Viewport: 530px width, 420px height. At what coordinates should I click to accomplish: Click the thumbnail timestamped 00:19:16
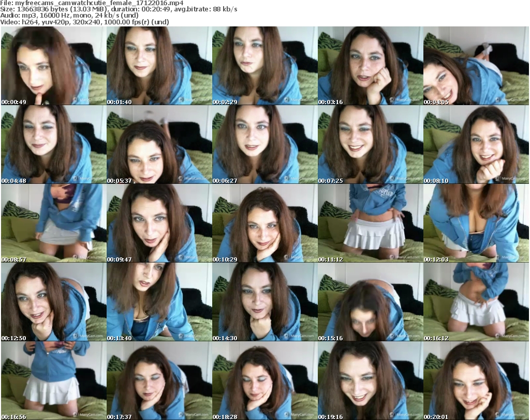pos(370,381)
